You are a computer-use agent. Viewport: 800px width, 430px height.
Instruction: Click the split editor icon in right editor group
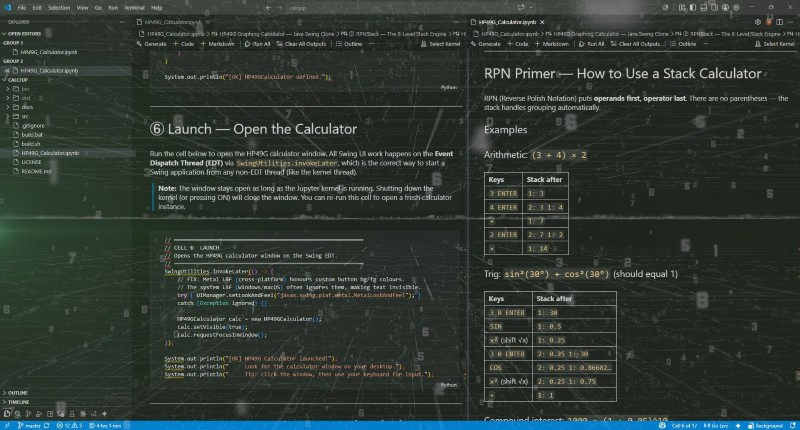[x=780, y=22]
